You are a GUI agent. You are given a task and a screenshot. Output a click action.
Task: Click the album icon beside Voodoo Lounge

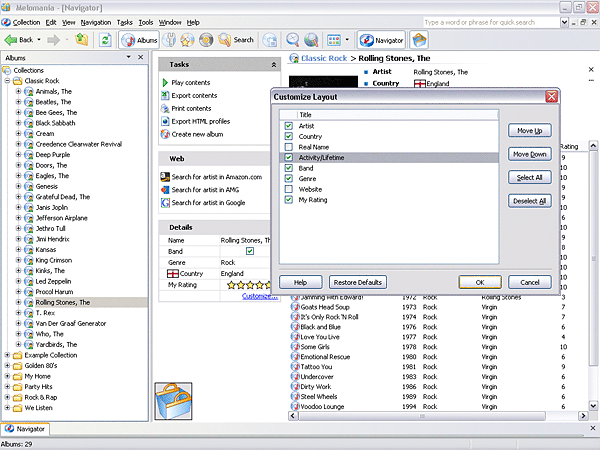pyautogui.click(x=295, y=406)
